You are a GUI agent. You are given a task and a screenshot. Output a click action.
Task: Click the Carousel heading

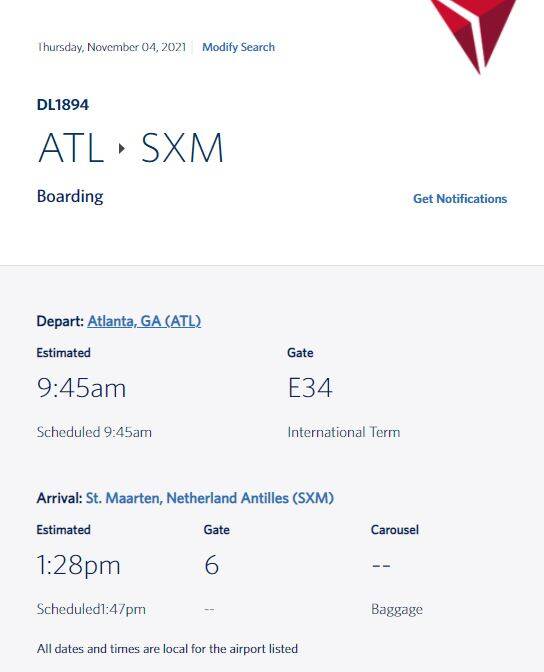(395, 530)
